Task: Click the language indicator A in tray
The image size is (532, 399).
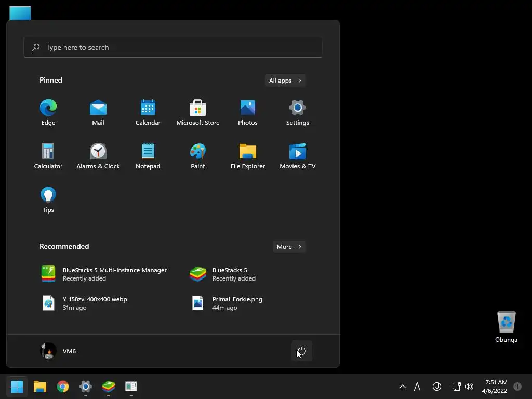Action: pyautogui.click(x=417, y=387)
